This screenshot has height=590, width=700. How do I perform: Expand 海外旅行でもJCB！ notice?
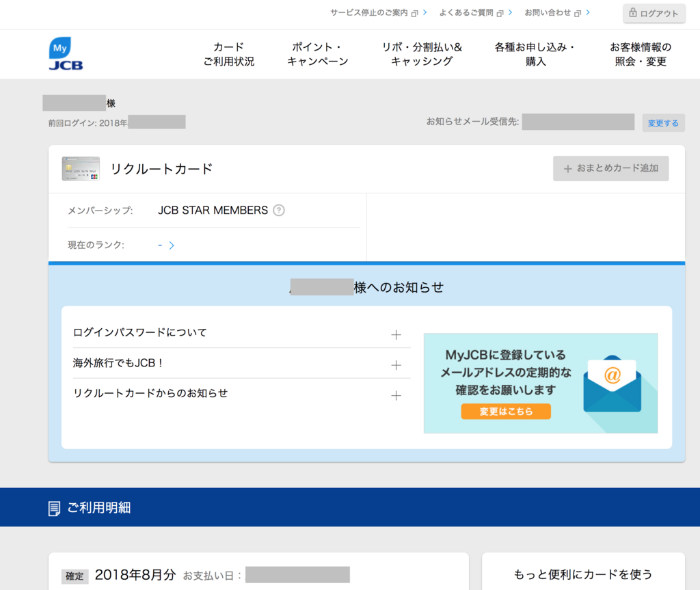tap(396, 365)
